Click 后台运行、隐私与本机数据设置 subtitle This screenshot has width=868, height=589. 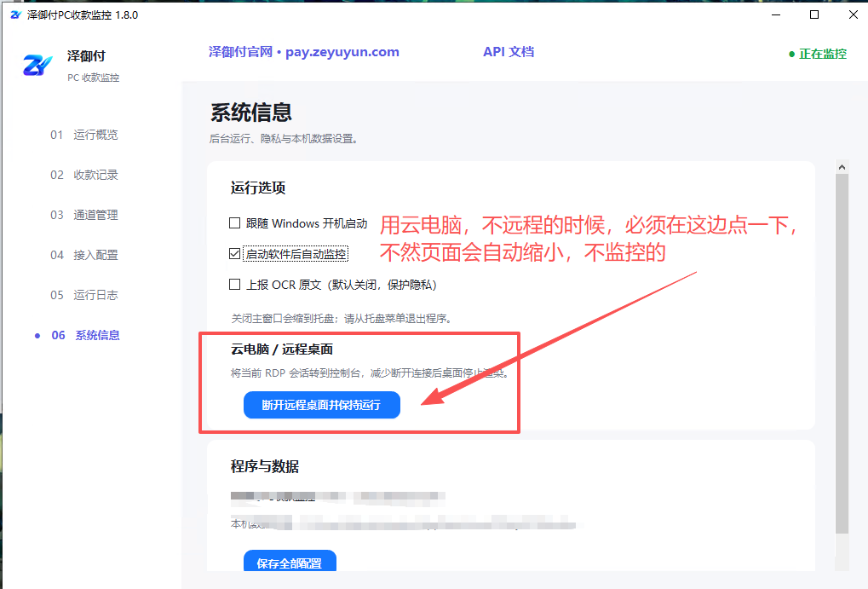pyautogui.click(x=284, y=139)
